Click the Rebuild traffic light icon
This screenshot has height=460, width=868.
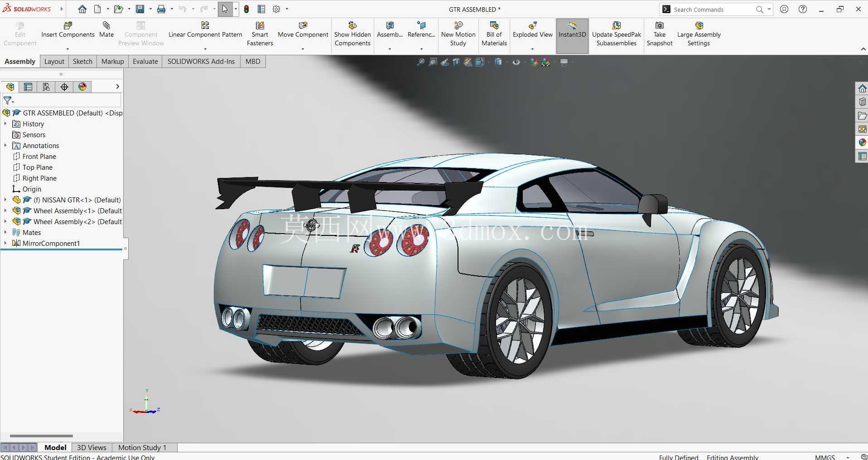[246, 9]
